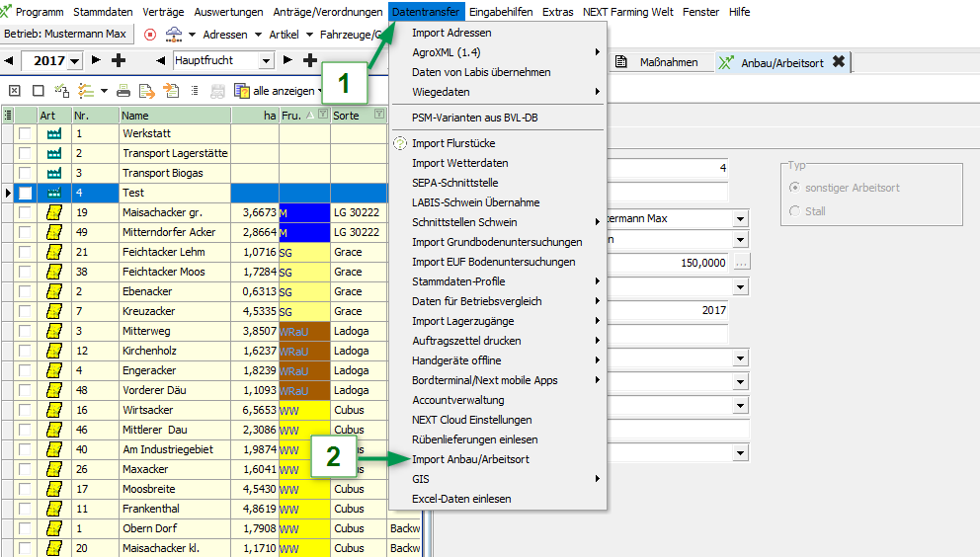Click the blue M crop color cell of Maisachacker gr.
This screenshot has width=980, height=557.
(x=304, y=212)
